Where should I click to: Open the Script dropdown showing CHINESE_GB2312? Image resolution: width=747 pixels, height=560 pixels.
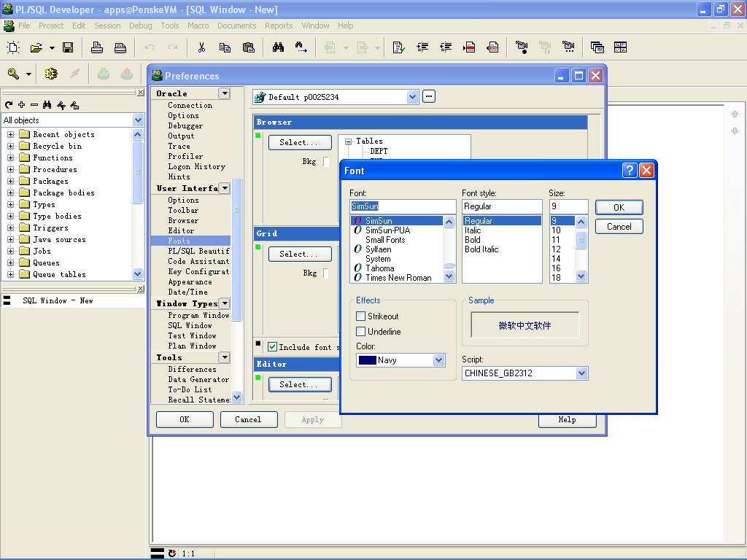pos(581,373)
